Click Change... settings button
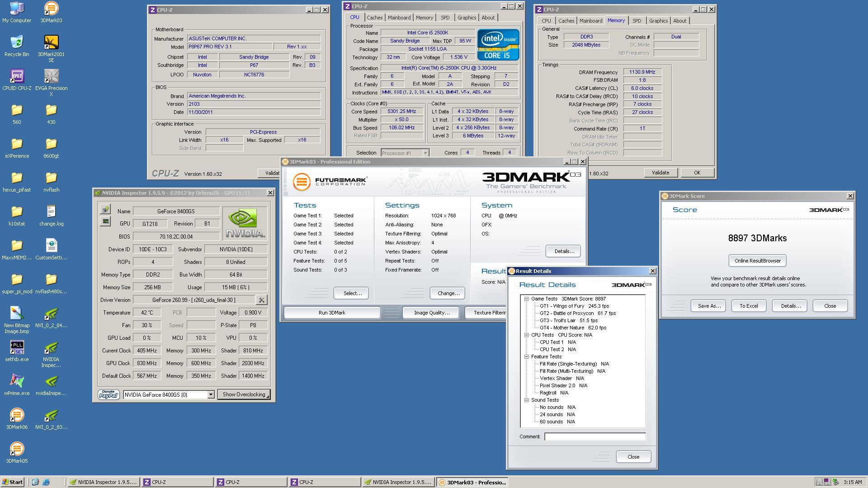Screen dimensions: 868x488 448,293
